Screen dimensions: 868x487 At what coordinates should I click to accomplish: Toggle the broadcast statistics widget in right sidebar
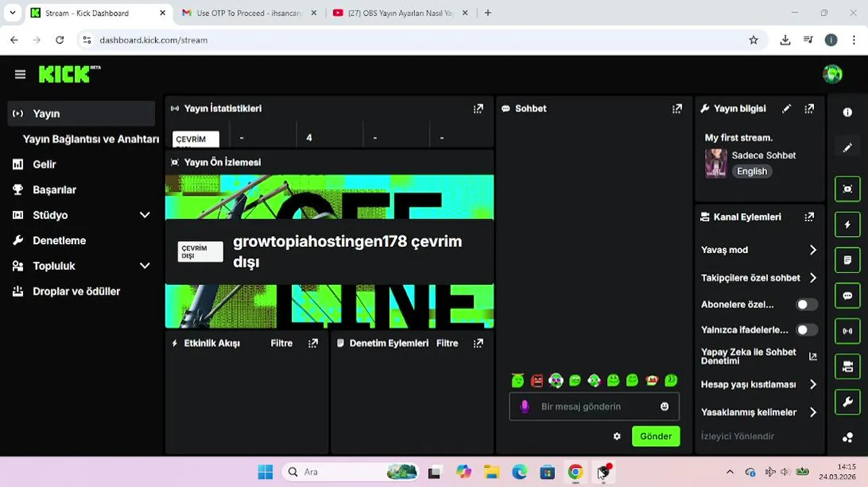click(x=847, y=331)
